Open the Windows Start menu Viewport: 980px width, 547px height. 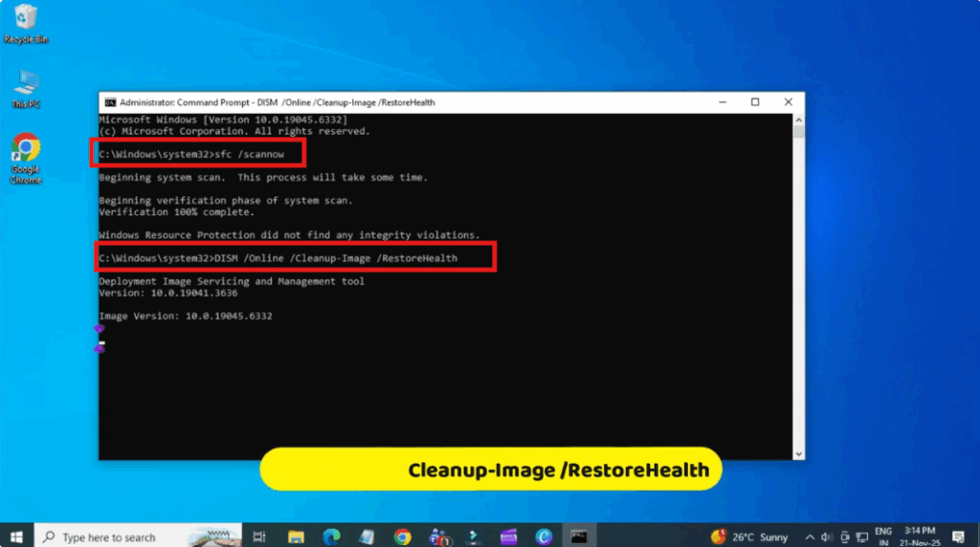16,536
